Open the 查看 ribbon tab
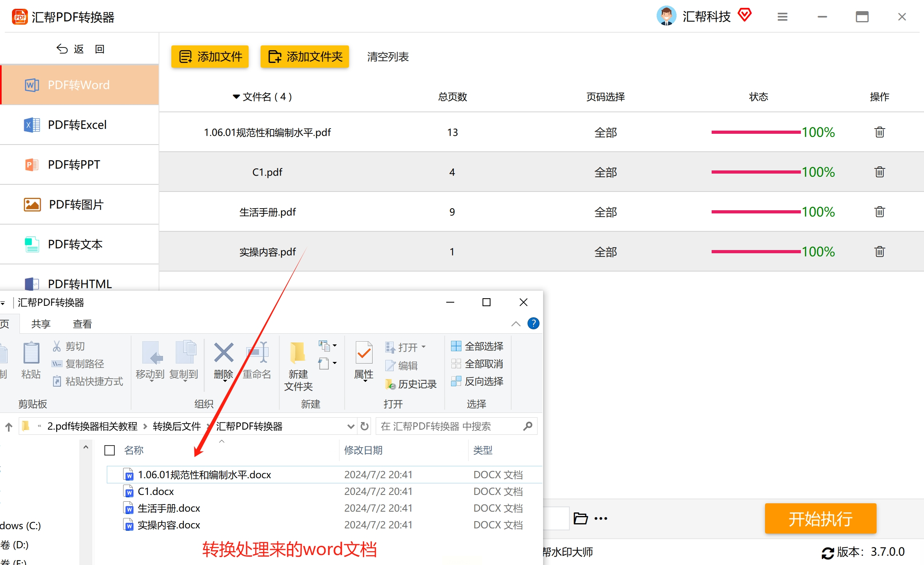Viewport: 924px width, 565px height. click(82, 323)
